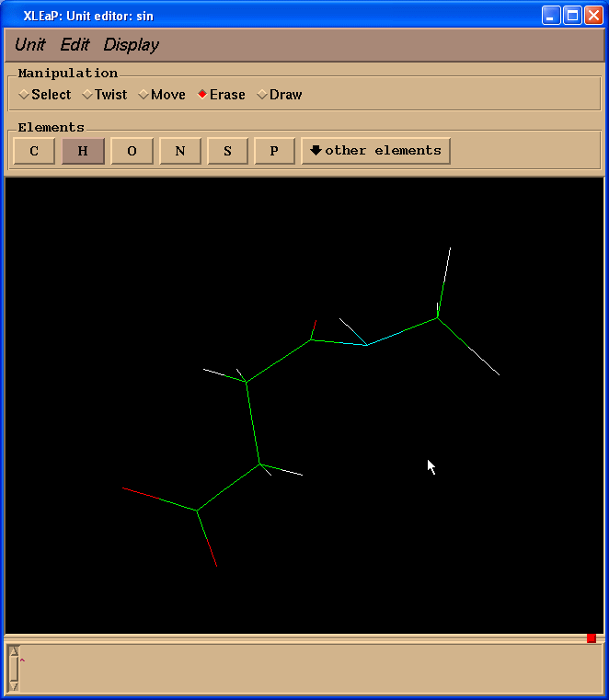Expand the other elements dropdown
609x700 pixels.
click(x=375, y=151)
